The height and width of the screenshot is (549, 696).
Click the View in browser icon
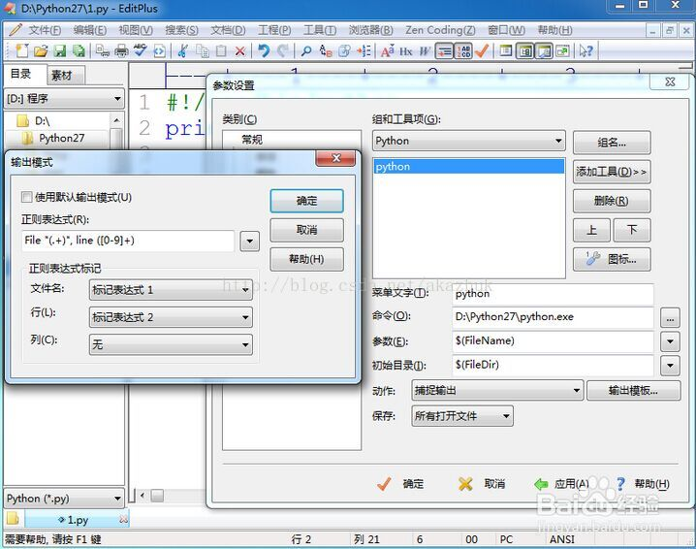(x=159, y=51)
